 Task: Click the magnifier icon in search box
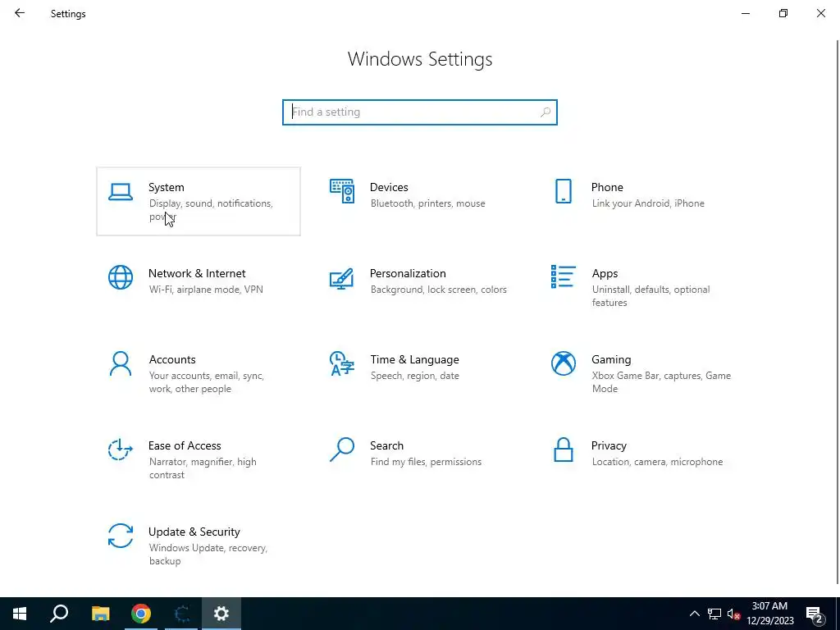click(546, 112)
